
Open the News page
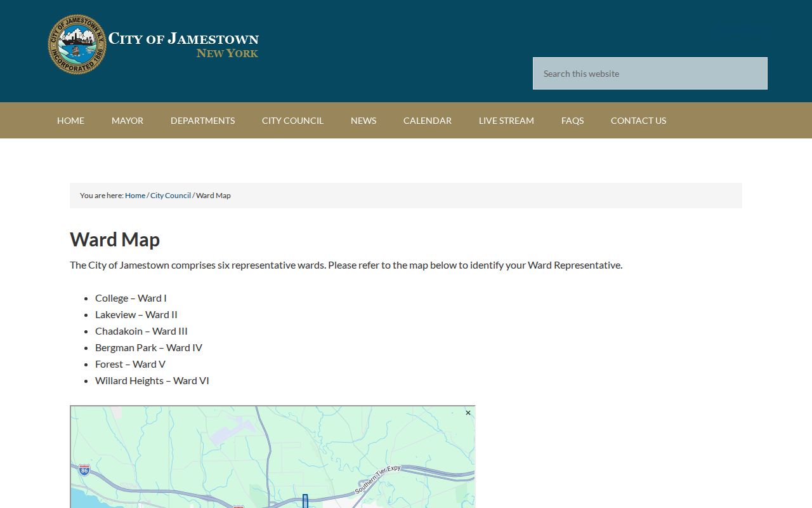point(363,121)
